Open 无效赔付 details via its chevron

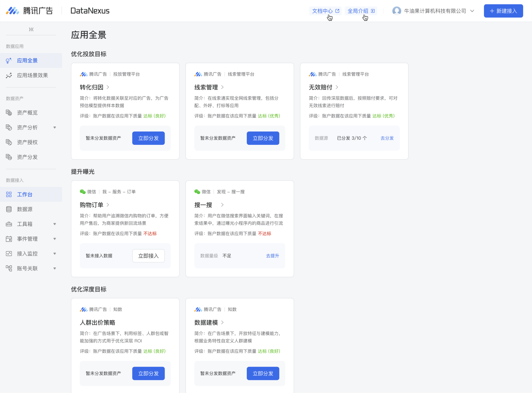pyautogui.click(x=337, y=87)
